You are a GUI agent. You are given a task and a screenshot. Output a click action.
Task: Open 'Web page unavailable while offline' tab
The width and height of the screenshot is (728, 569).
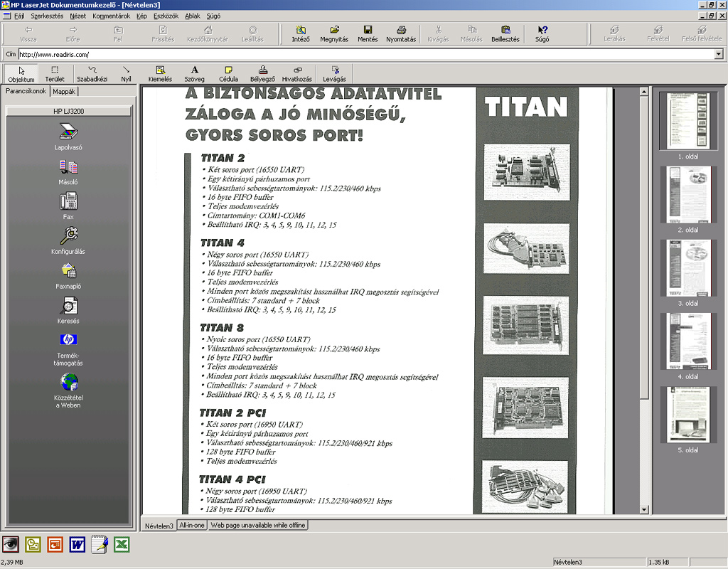(257, 525)
